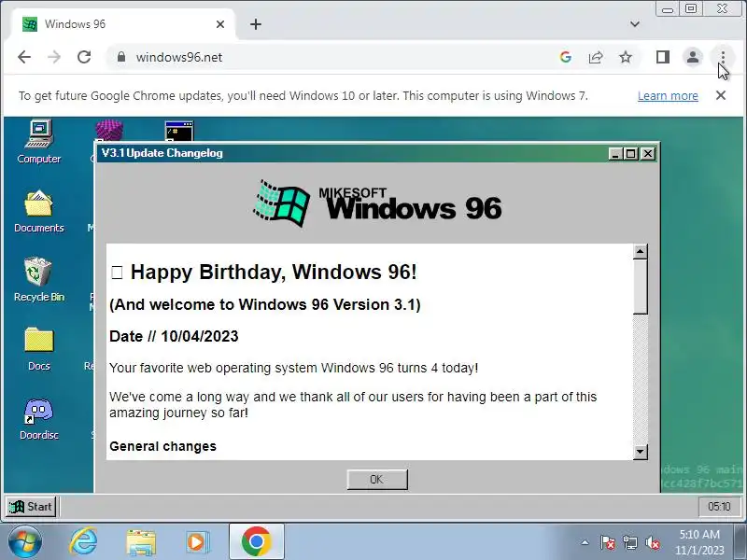
Task: Click the Google icon in address bar
Action: pos(566,57)
